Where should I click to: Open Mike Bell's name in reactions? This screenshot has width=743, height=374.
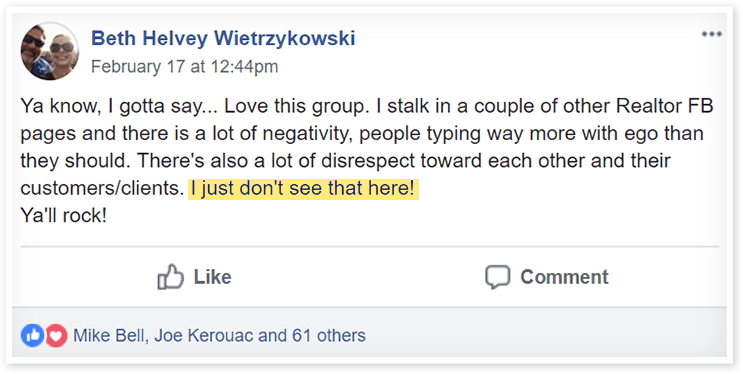coord(110,336)
